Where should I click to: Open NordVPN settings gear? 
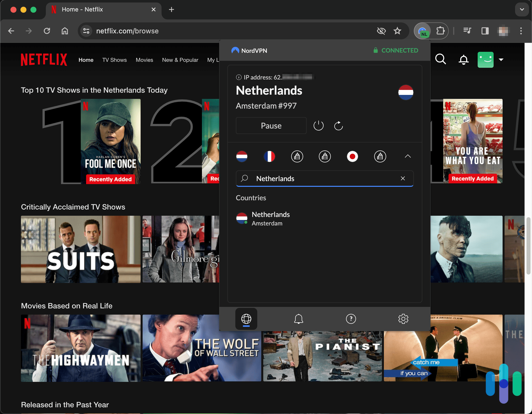[403, 319]
